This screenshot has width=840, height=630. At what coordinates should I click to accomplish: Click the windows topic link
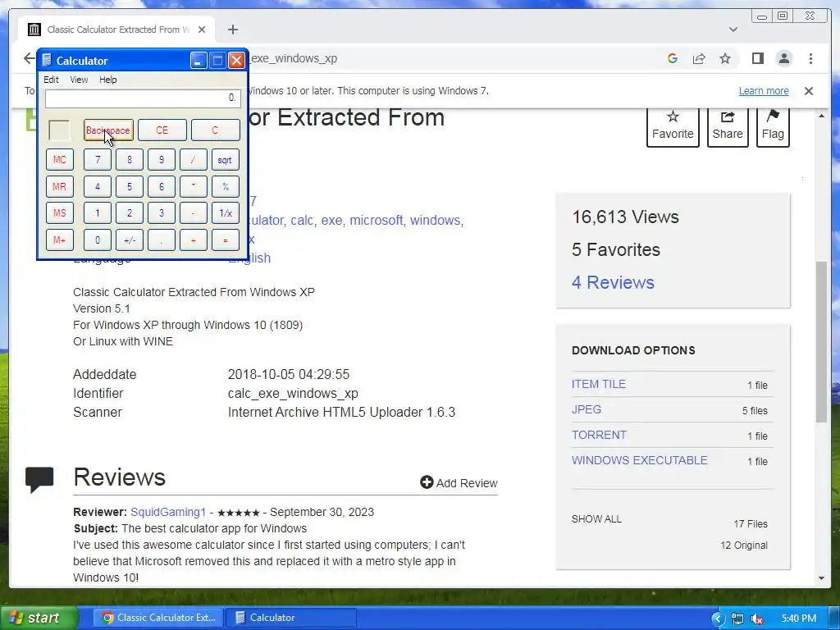(x=435, y=220)
